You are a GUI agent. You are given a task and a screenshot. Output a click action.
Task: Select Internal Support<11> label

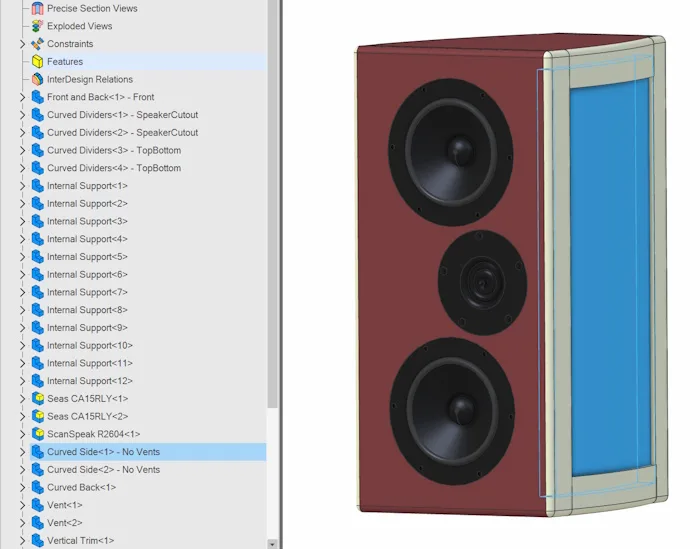90,363
